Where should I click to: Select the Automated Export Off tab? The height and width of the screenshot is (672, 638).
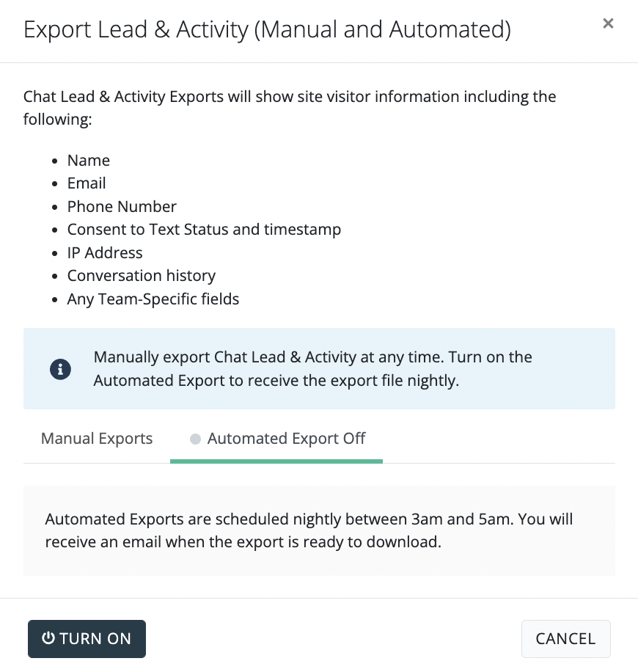point(286,439)
